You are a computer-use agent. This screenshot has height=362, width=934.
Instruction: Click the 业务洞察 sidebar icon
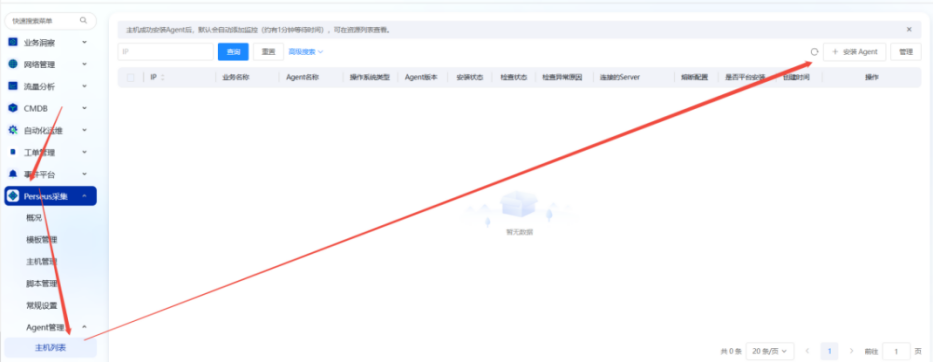(x=13, y=42)
